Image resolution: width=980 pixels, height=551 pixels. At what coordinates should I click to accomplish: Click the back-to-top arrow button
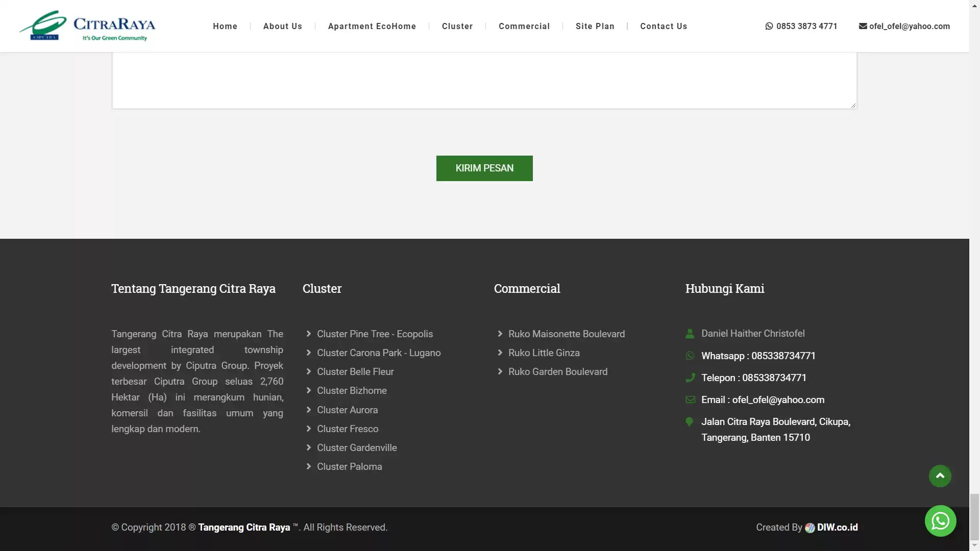point(940,476)
